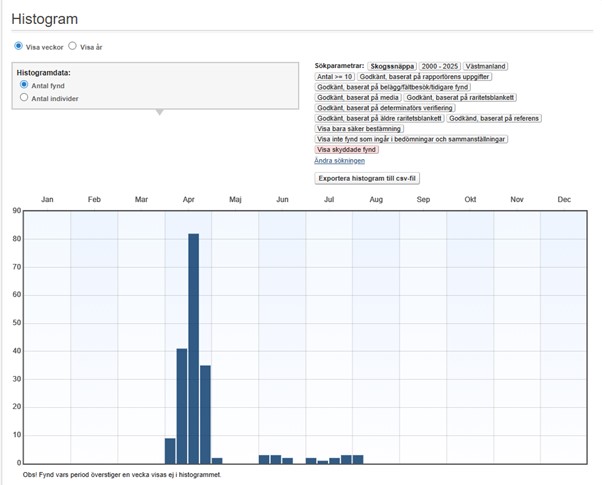Select "Antal individer" histogram data option
Screen dimensions: 602x485
(24, 98)
